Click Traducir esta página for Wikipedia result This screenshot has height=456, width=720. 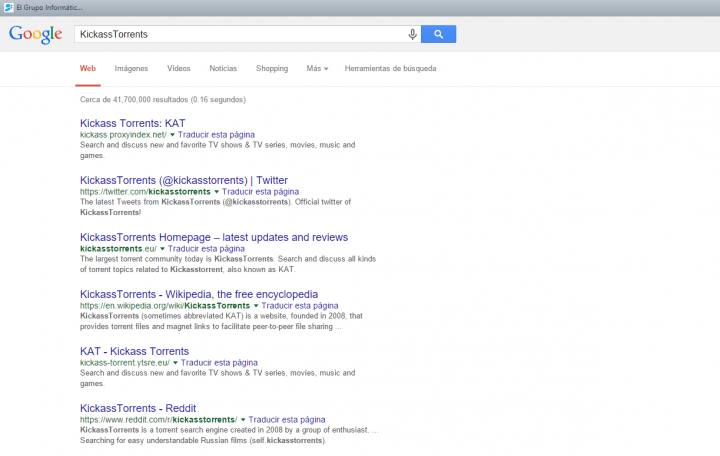coord(300,305)
